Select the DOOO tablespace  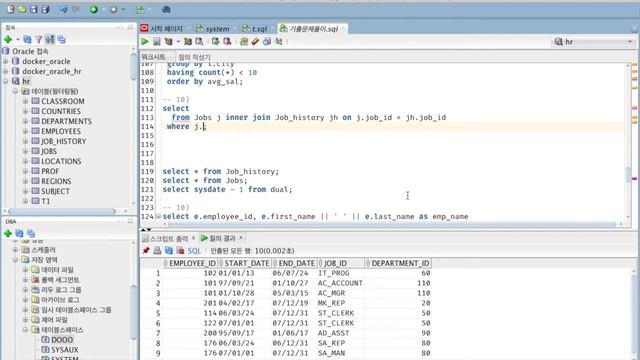62,340
